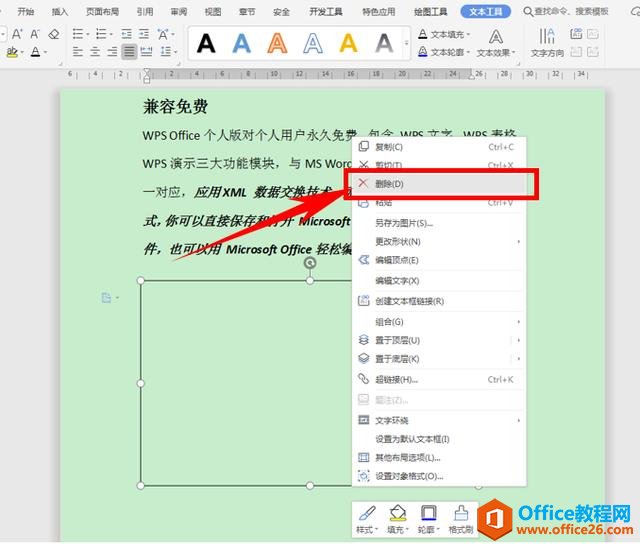Select the gray gradient text art style
Viewport: 640px width, 547px height.
pyautogui.click(x=384, y=44)
